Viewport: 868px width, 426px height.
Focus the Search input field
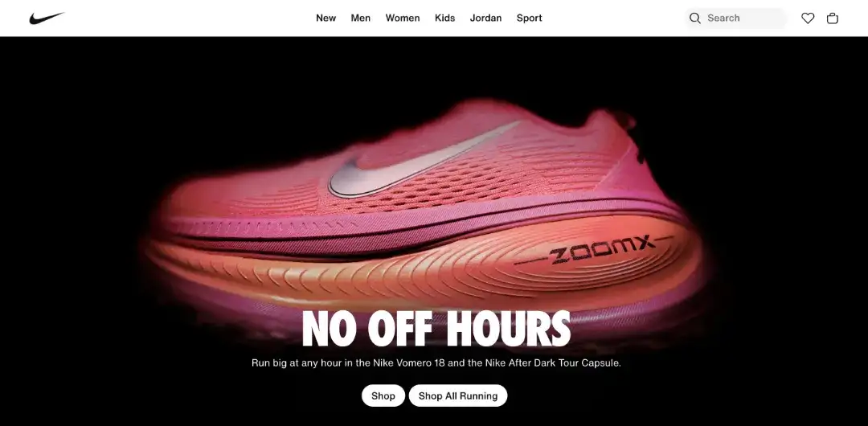point(735,18)
